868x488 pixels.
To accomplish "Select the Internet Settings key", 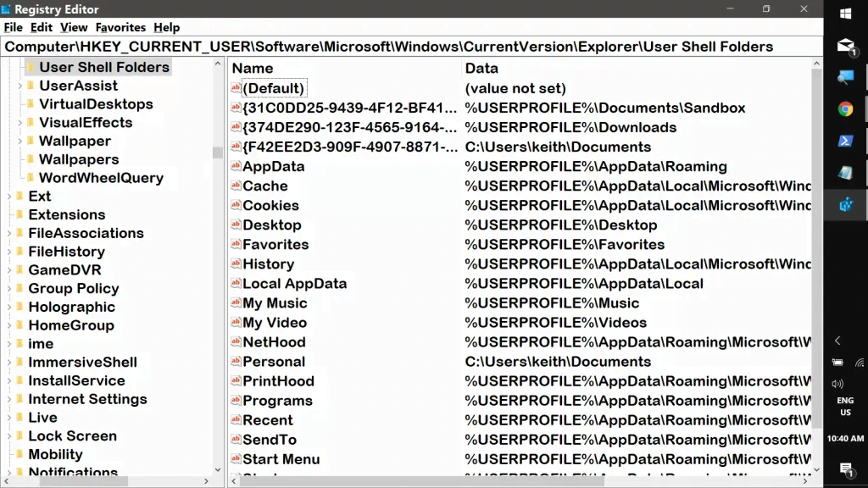I will [87, 399].
